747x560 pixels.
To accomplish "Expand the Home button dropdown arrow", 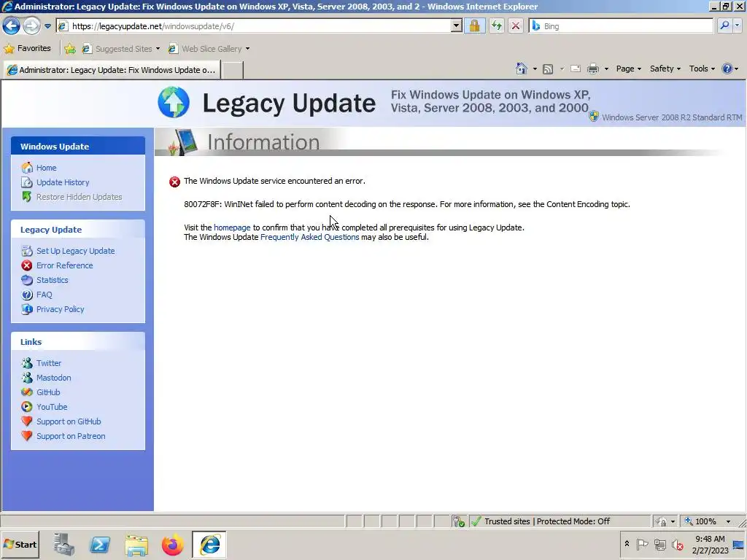I will [535, 69].
